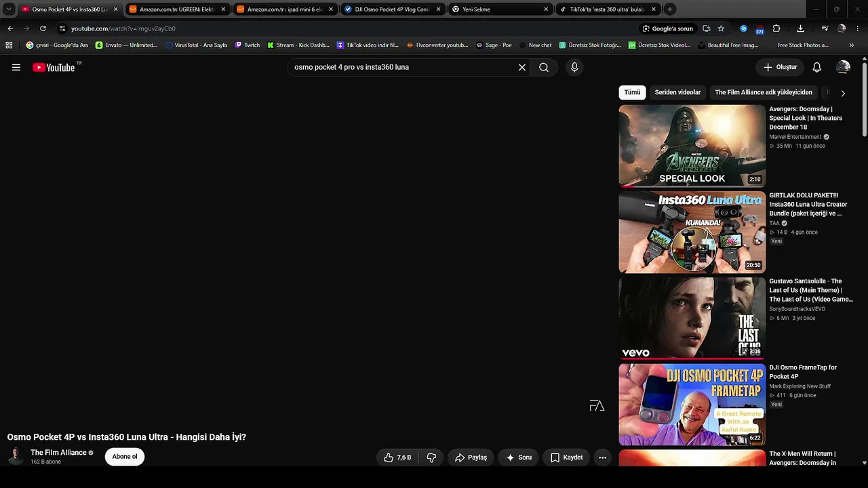Image resolution: width=868 pixels, height=488 pixels.
Task: Click the browser address bar URL
Action: [123, 28]
